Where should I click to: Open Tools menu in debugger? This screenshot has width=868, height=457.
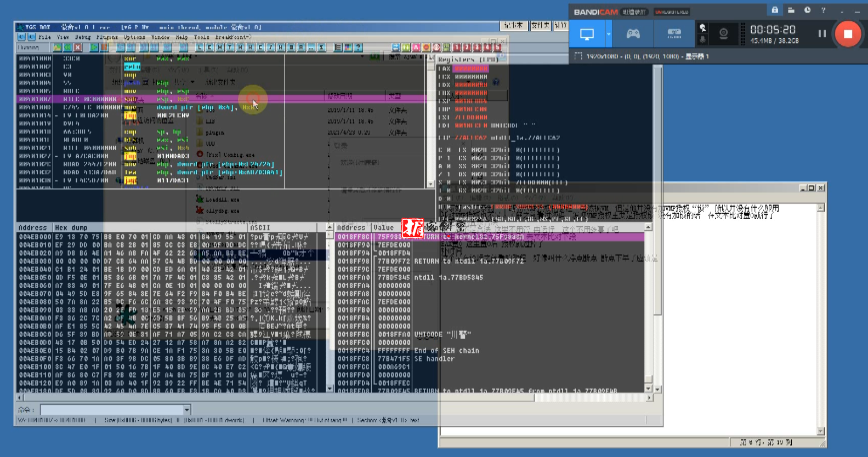point(201,37)
